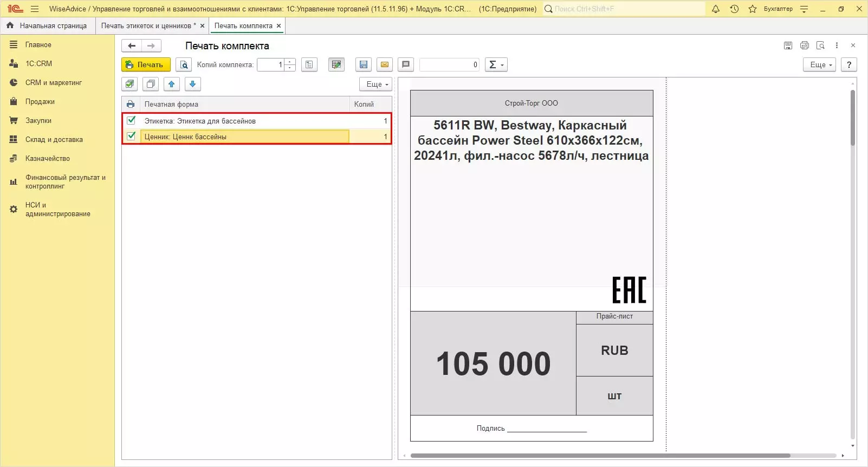868x467 pixels.
Task: Click the yellow Печать button
Action: click(x=146, y=65)
